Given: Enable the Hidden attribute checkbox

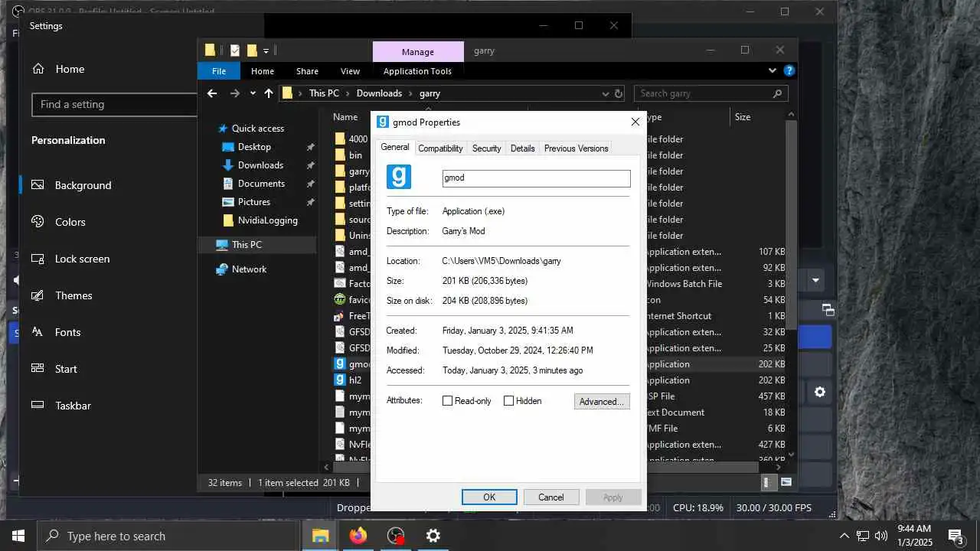Looking at the screenshot, I should (x=508, y=401).
